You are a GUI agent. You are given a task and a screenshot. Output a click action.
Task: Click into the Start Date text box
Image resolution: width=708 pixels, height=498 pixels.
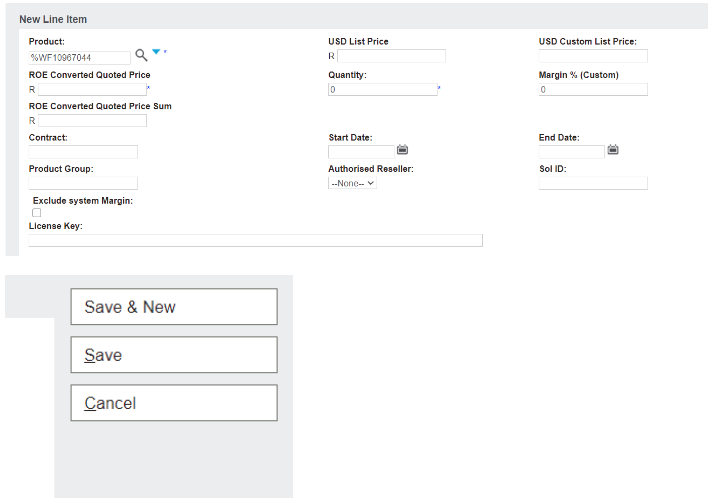(x=361, y=152)
